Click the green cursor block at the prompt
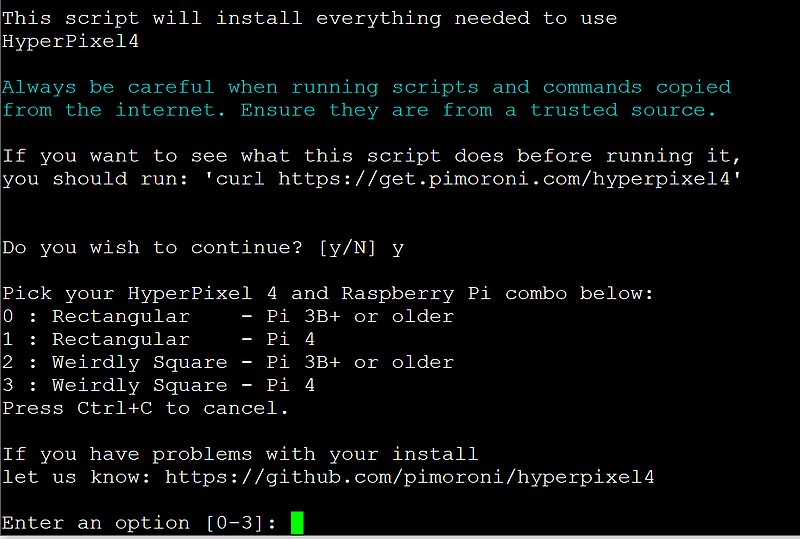This screenshot has width=800, height=539. (x=297, y=523)
